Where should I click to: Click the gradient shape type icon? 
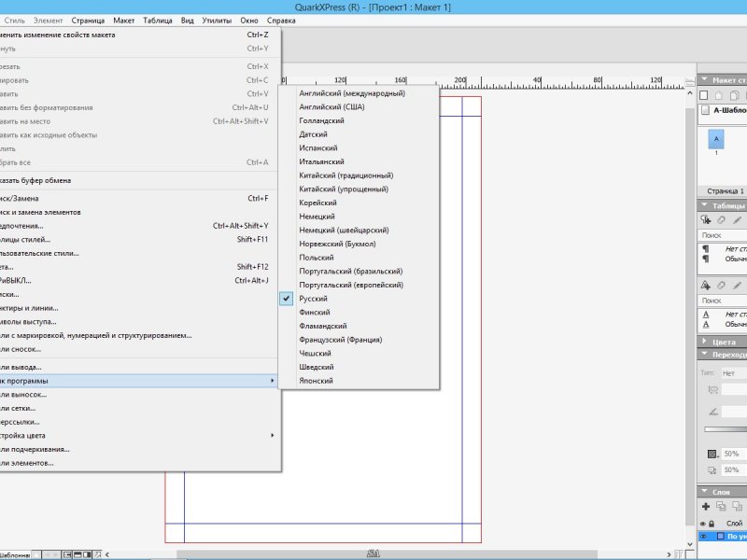point(712,390)
